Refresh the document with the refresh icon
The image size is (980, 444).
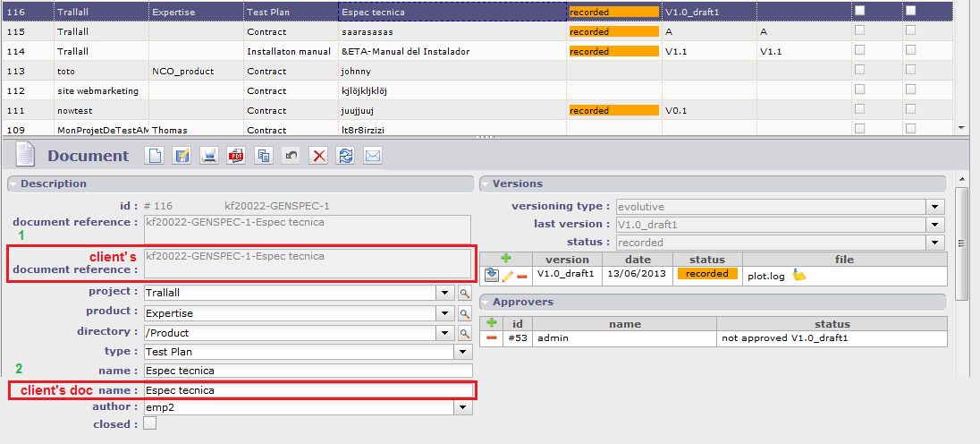pos(345,156)
